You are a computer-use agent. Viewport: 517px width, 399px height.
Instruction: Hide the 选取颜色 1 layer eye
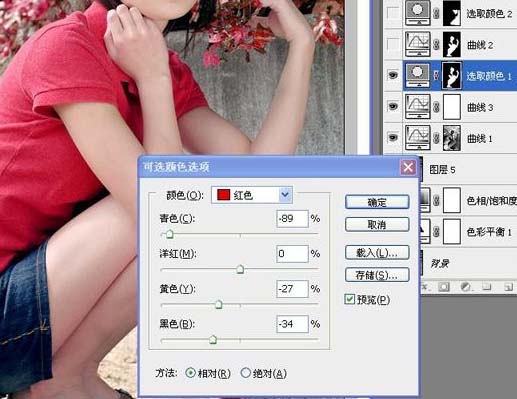(393, 76)
